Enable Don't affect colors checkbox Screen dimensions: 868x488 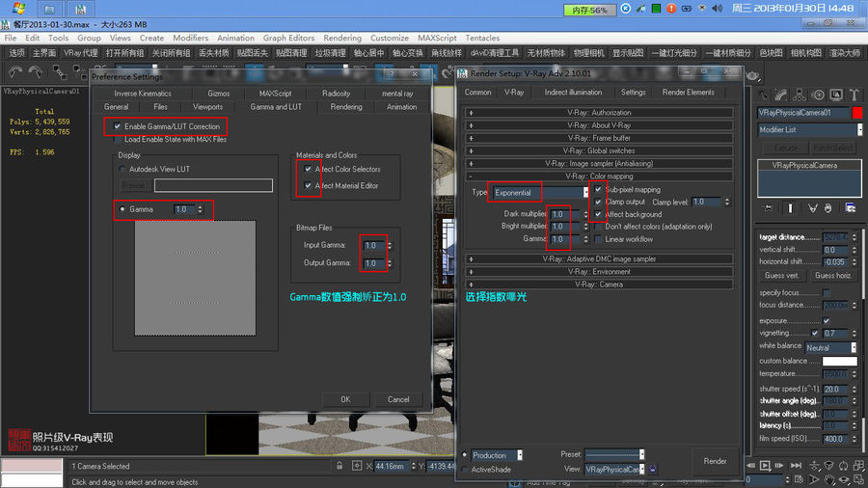598,227
